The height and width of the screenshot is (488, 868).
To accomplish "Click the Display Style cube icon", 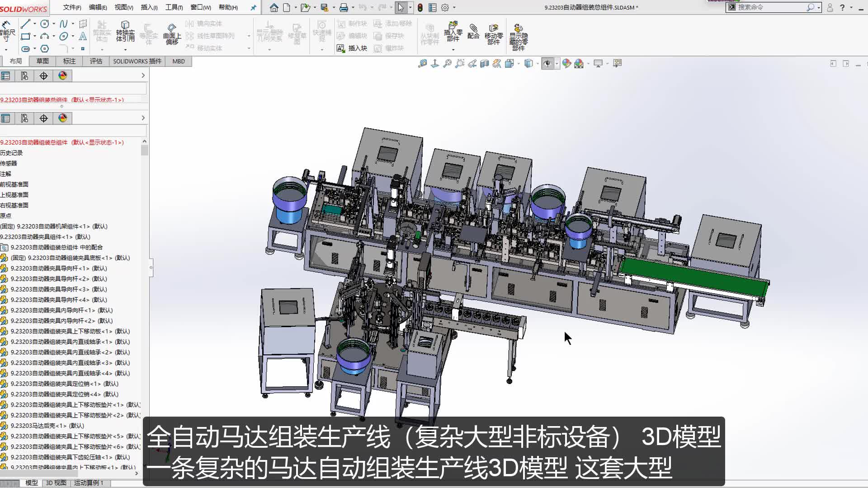I will point(528,64).
